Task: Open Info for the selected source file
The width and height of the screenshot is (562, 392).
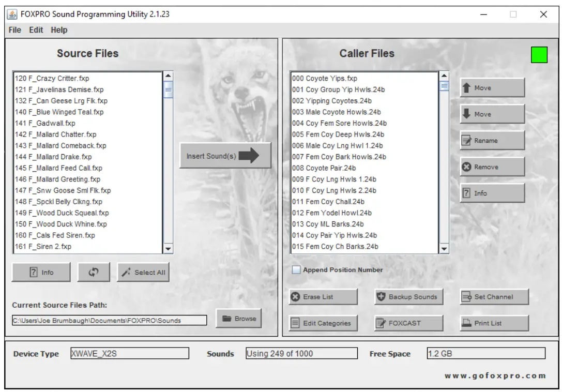Action: point(41,272)
